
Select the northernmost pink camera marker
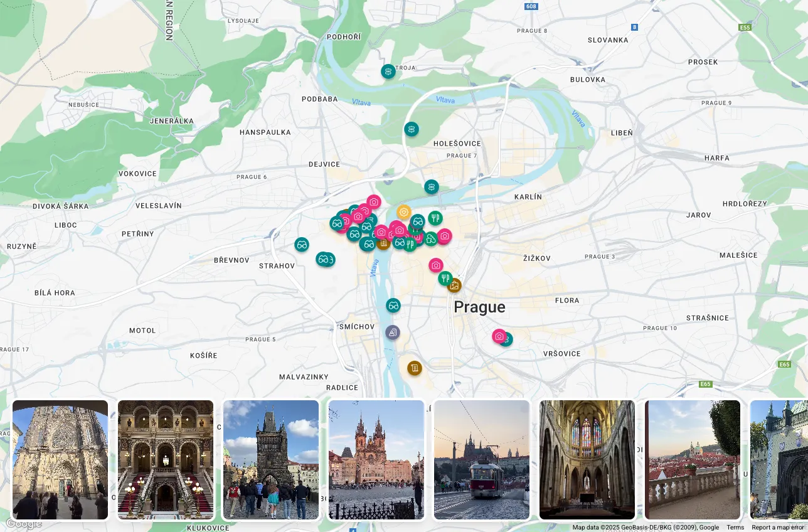click(374, 202)
